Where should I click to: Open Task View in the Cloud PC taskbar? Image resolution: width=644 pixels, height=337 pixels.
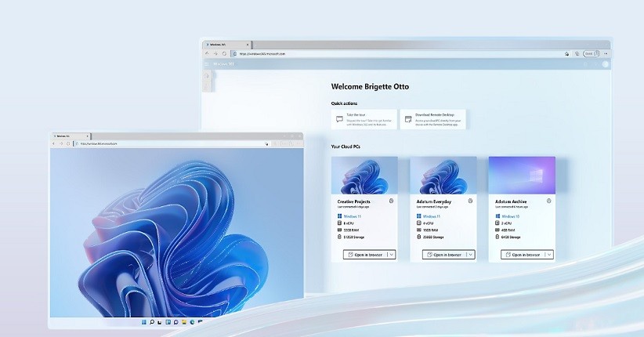160,322
